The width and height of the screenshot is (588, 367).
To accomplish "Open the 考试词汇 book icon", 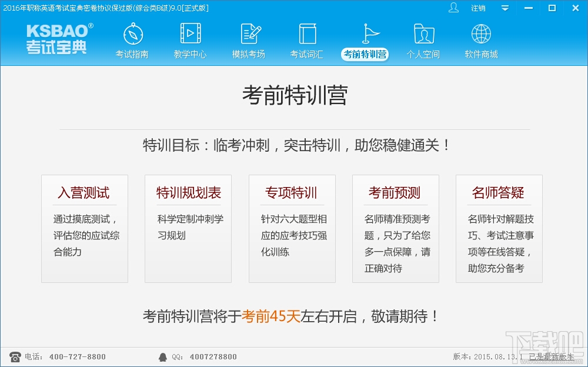I will click(308, 34).
